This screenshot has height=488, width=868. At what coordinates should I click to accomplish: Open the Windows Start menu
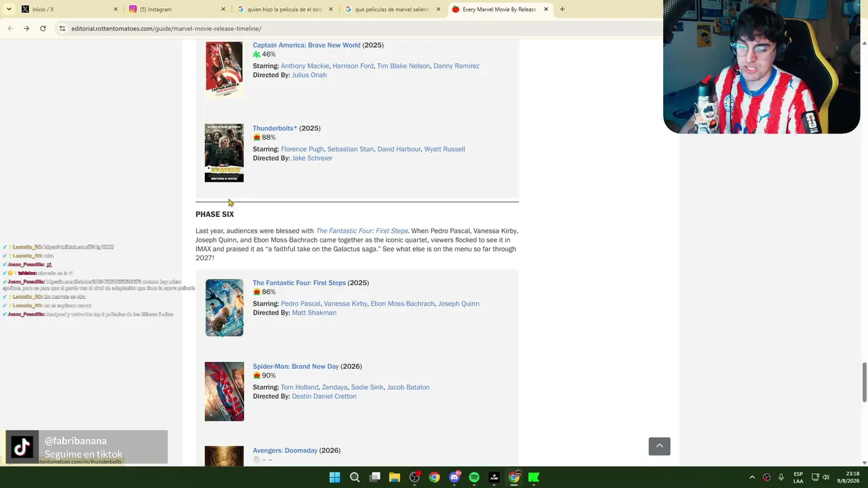(x=334, y=477)
